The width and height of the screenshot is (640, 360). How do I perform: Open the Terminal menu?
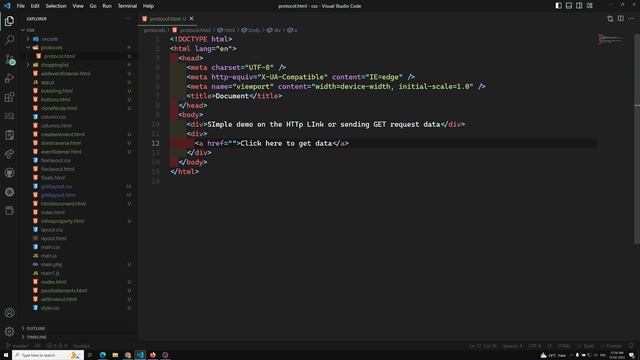point(127,6)
